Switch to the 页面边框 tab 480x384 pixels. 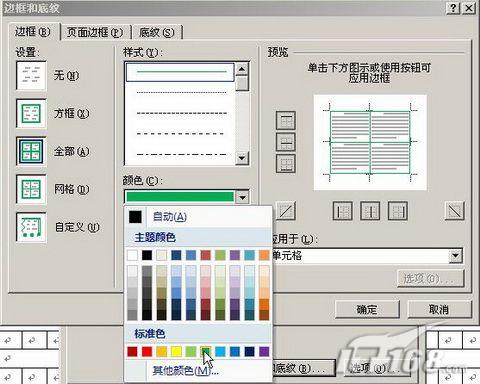[x=95, y=32]
